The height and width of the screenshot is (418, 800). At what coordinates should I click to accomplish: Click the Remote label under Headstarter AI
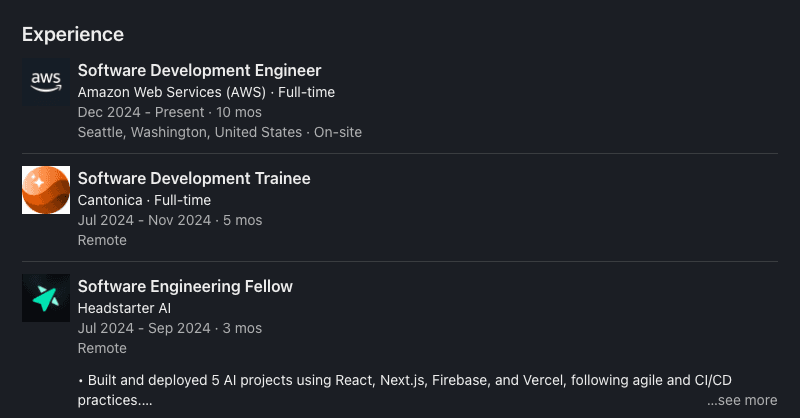pyautogui.click(x=102, y=348)
